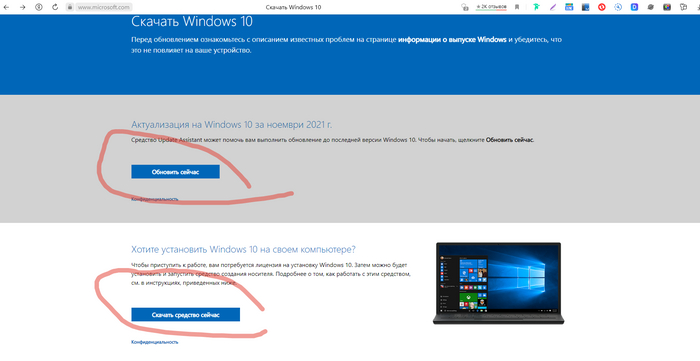Open the 'информации о выпуске Windows' link
Screen dimensions: 700x361
452,40
